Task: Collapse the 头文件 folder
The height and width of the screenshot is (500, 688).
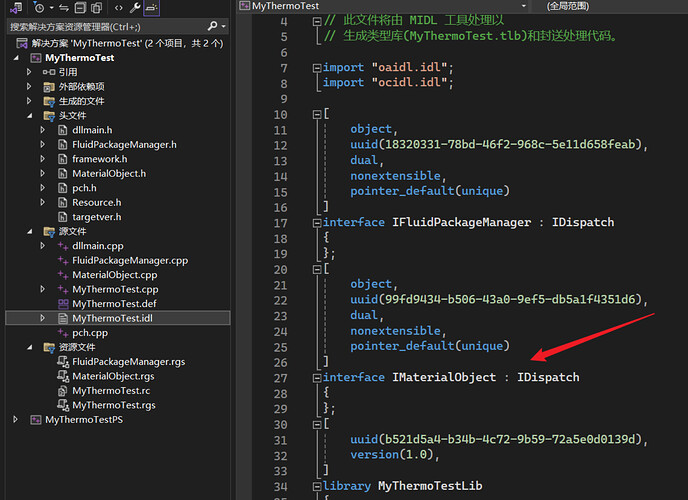Action: (29, 116)
